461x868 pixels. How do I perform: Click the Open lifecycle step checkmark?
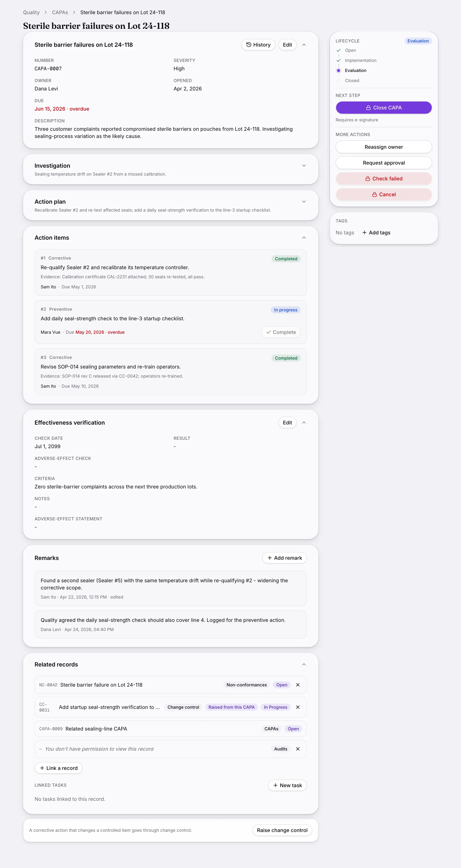coord(339,50)
